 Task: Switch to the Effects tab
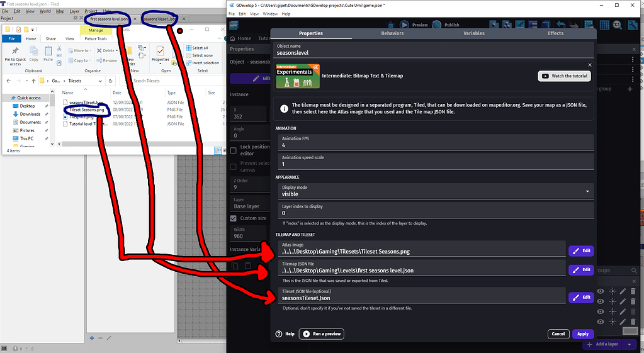pyautogui.click(x=555, y=33)
